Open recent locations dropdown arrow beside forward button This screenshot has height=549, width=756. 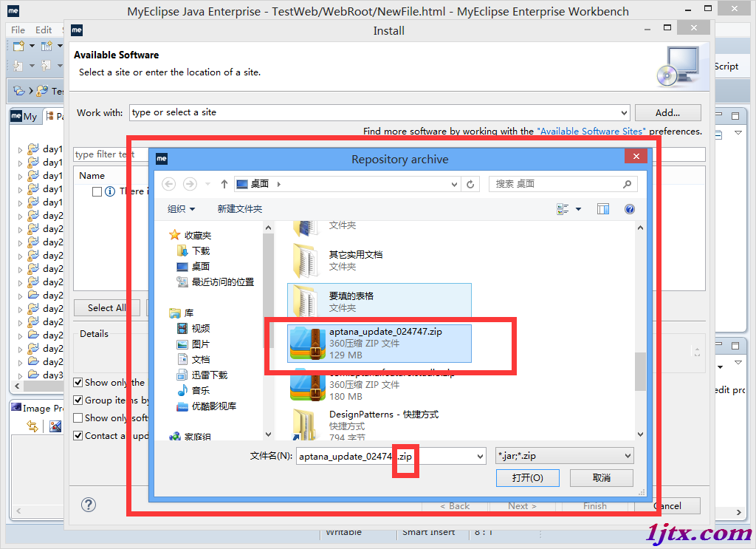point(207,184)
